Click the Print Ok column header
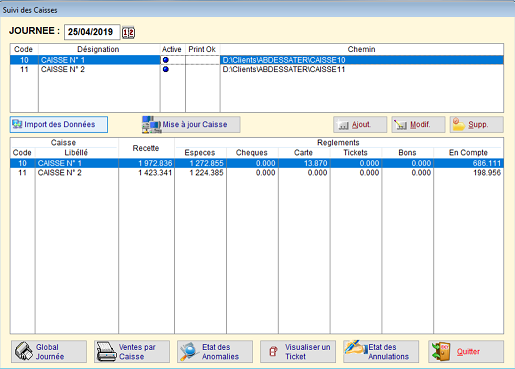 [x=202, y=49]
